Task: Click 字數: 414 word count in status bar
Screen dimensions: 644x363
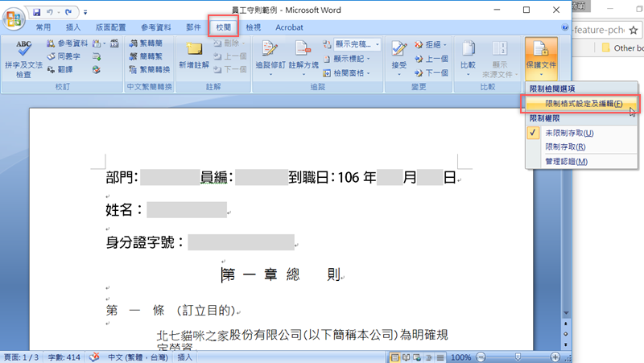Action: 64,357
